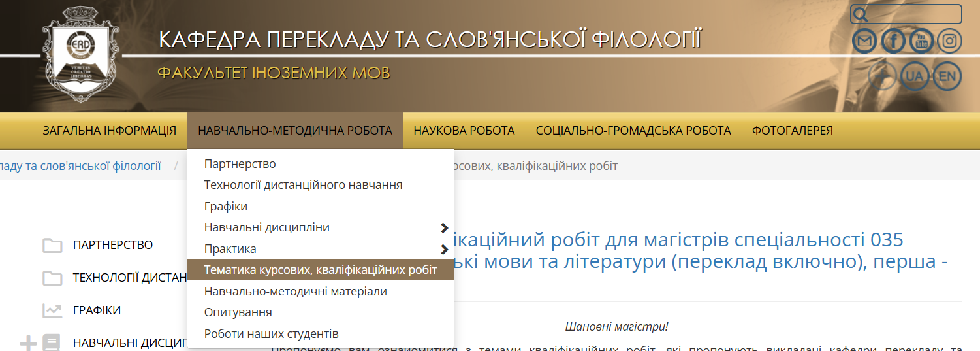980x351 pixels.
Task: Select Опитування from the dropdown menu
Action: tap(238, 312)
